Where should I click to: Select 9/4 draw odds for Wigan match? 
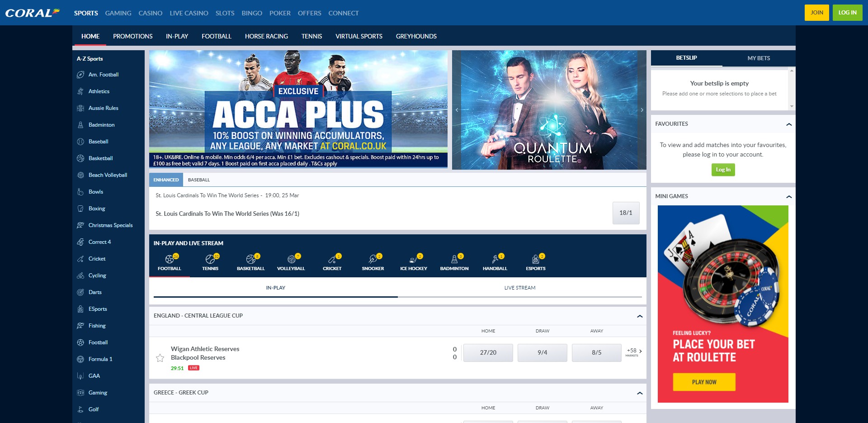pyautogui.click(x=542, y=352)
